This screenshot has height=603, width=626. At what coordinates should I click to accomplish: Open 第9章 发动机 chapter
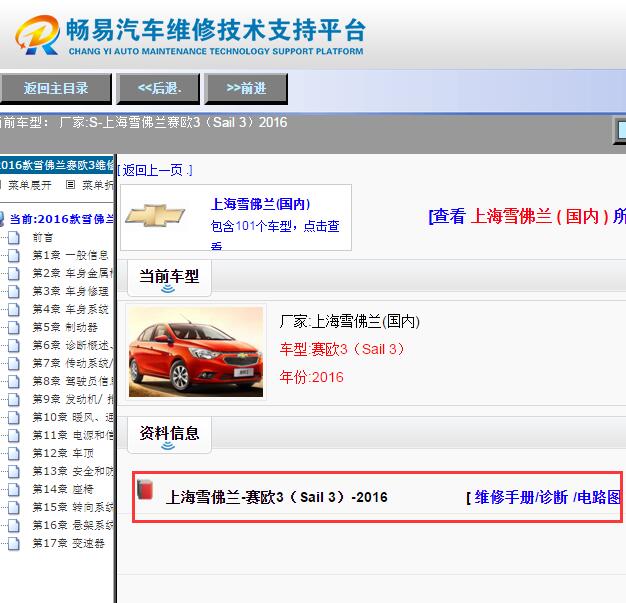pyautogui.click(x=73, y=399)
